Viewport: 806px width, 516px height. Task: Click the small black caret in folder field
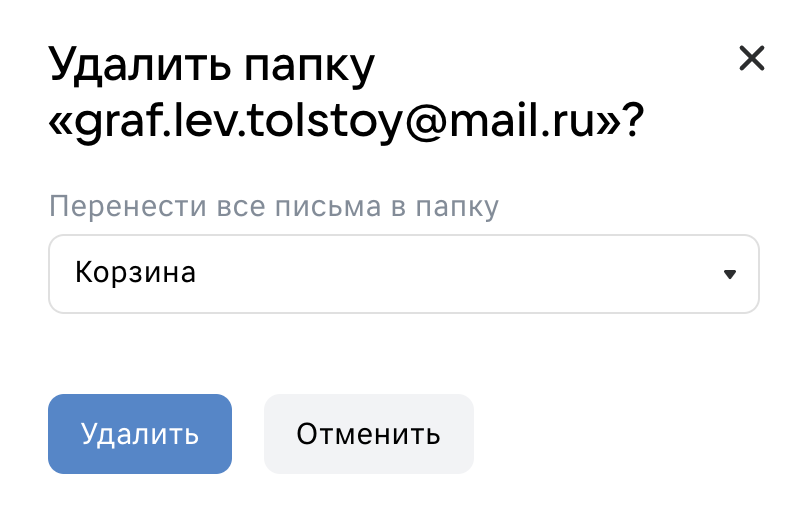tap(729, 274)
